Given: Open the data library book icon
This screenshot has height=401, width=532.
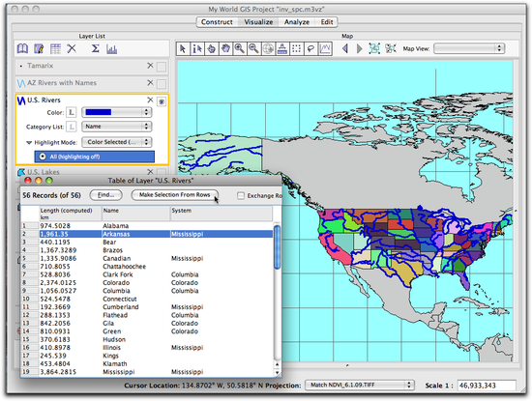Looking at the screenshot, I should pyautogui.click(x=22, y=49).
